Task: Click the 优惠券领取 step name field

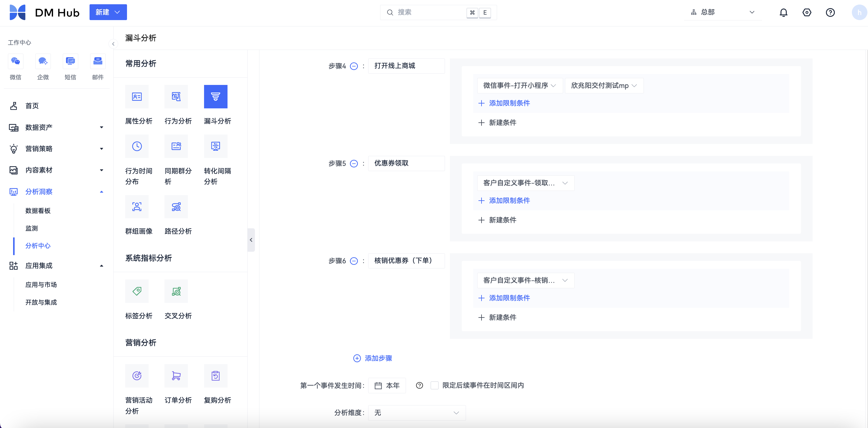Action: (x=406, y=163)
